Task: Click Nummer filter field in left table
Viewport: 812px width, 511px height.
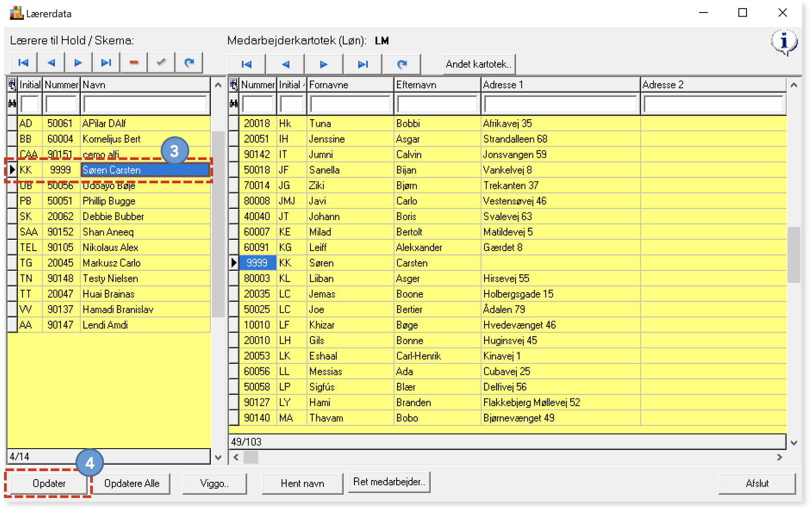Action: [x=61, y=104]
